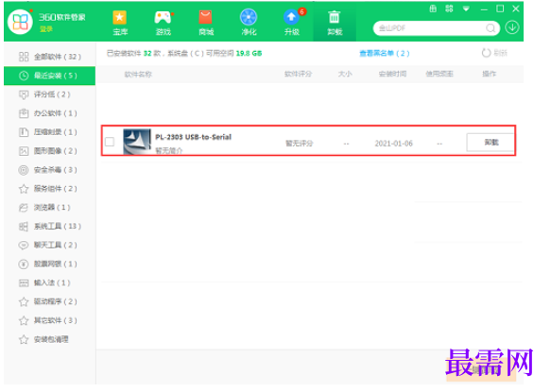
Task: Click the 360 software manager logo
Action: [x=20, y=22]
